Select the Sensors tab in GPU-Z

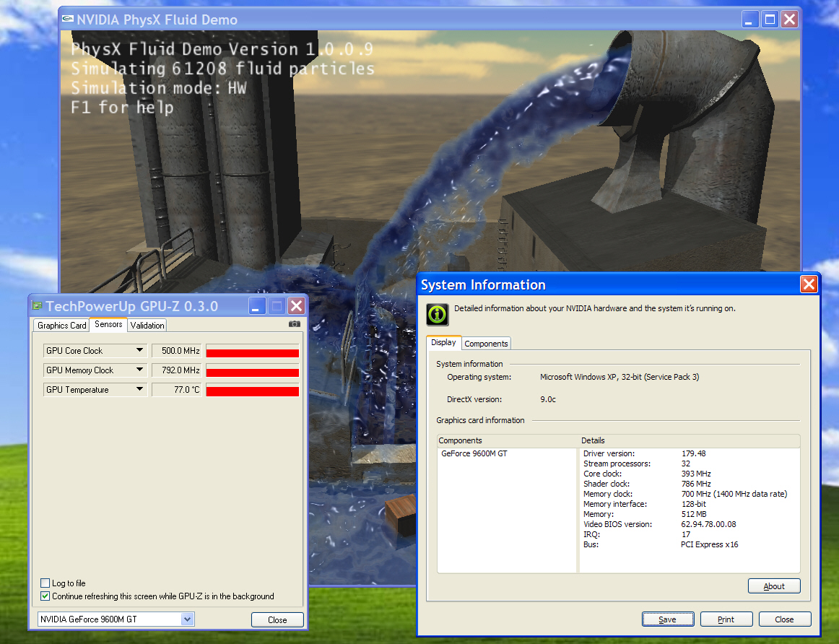pos(108,324)
